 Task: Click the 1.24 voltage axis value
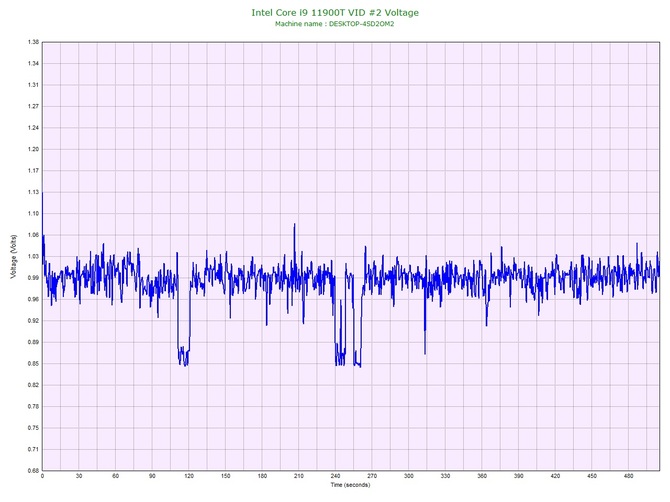pyautogui.click(x=33, y=128)
